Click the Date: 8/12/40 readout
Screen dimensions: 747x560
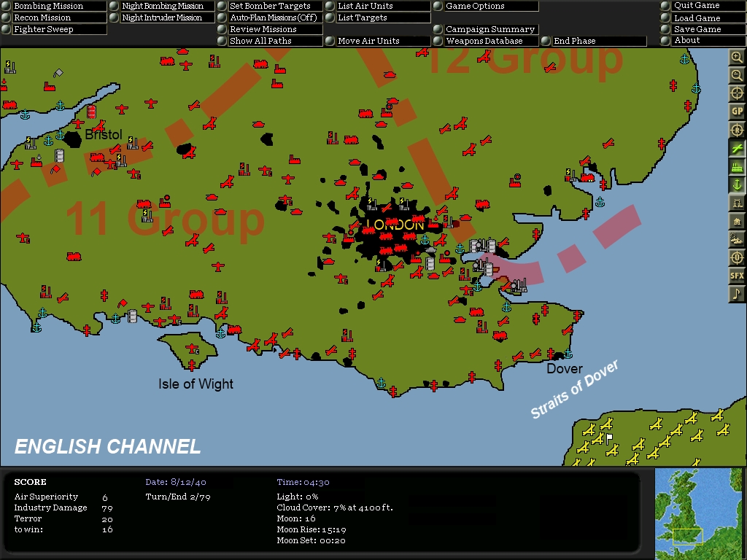176,482
